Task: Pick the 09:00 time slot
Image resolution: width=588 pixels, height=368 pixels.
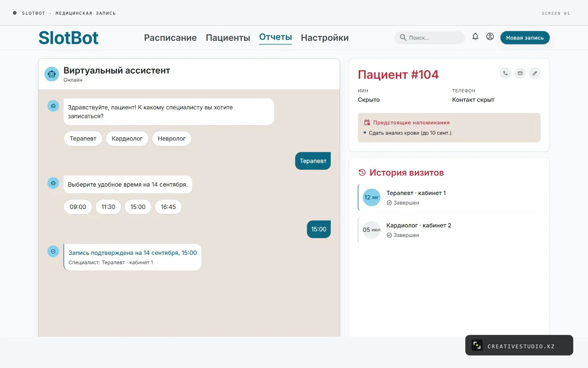Action: [78, 207]
